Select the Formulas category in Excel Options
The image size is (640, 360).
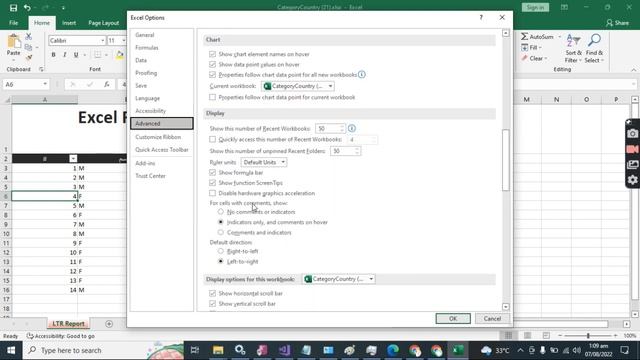point(162,48)
